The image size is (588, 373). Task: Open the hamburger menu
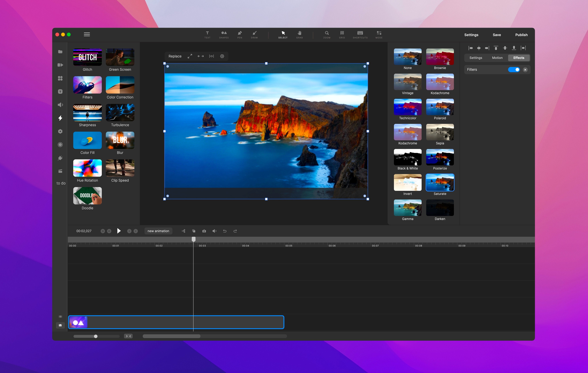point(87,34)
